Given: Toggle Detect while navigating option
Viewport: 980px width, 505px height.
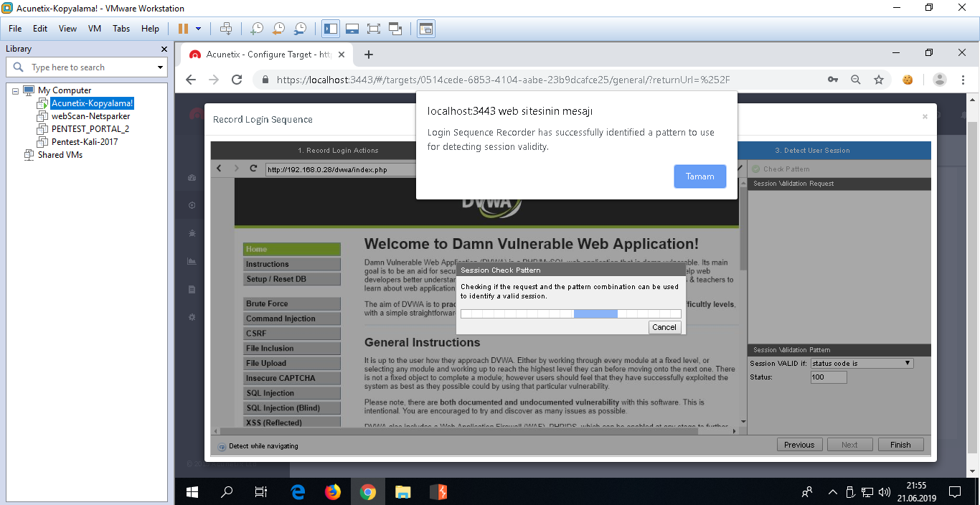Looking at the screenshot, I should pos(222,446).
